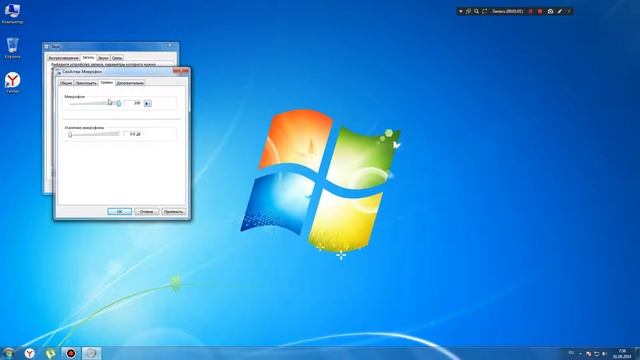This screenshot has width=640, height=360.
Task: Open the Recycle Bin desktop icon
Action: coord(13,48)
